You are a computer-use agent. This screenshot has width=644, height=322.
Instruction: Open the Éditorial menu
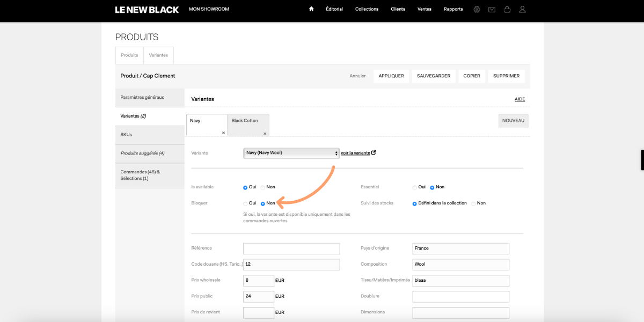coord(334,9)
